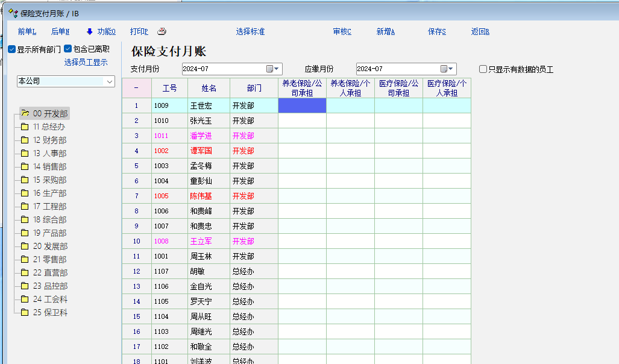Open the calendar icon for 应缴月份

tap(444, 69)
